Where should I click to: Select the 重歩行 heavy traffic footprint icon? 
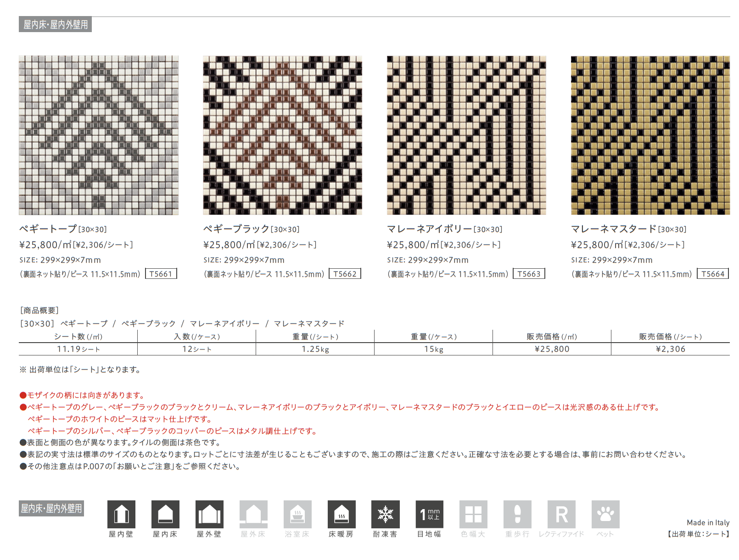point(517,514)
